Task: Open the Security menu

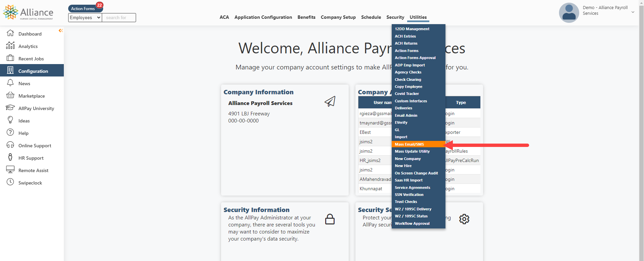Action: click(395, 17)
